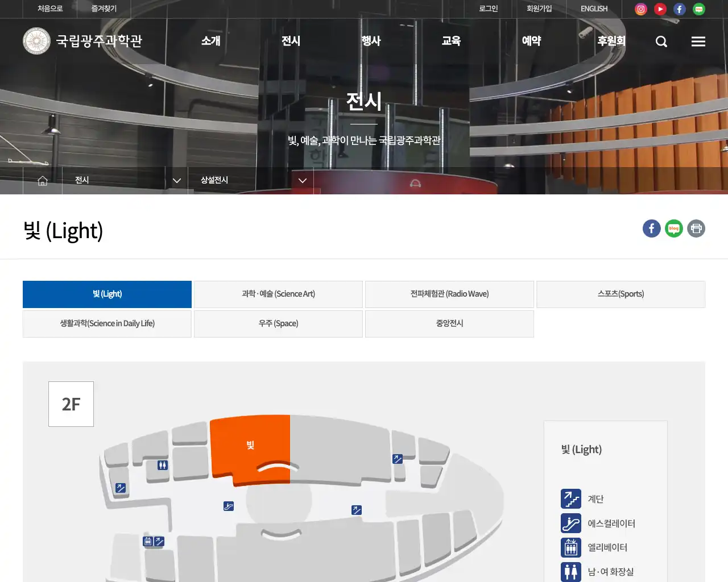Viewport: 728px width, 582px height.
Task: Select the 우주 (Space) tab
Action: tap(278, 323)
